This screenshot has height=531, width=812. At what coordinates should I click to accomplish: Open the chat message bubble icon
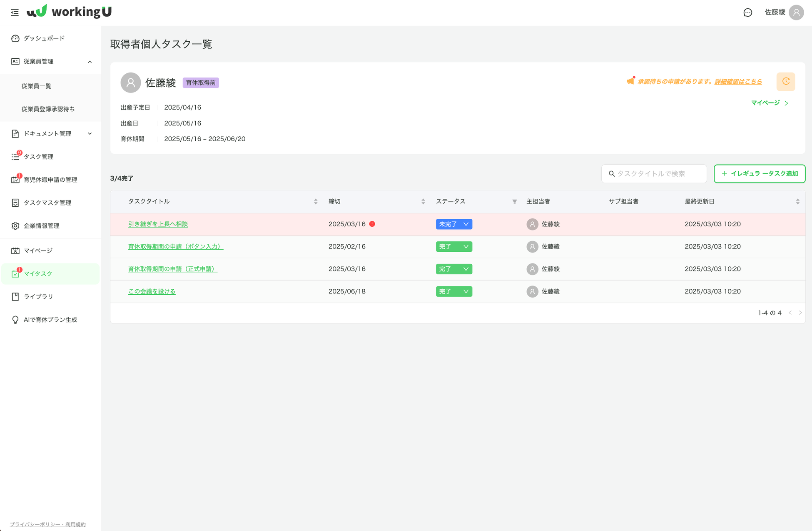[x=747, y=13]
